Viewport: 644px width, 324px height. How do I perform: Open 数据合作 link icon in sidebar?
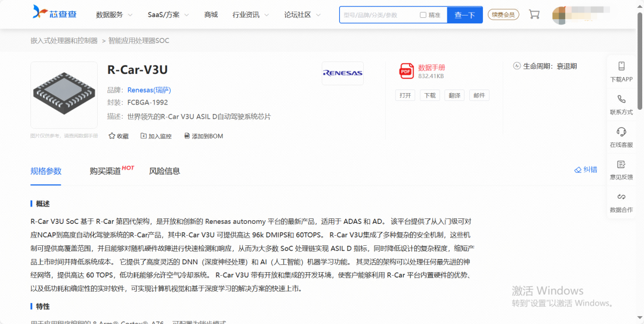click(x=621, y=196)
